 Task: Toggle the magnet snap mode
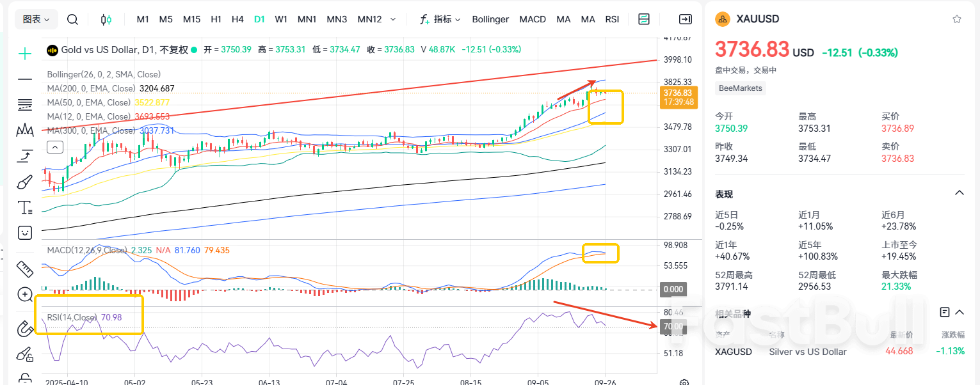(25, 329)
